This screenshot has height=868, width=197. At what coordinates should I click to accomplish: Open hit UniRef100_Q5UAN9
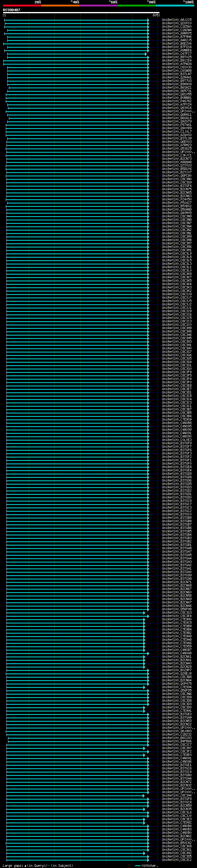point(176,210)
